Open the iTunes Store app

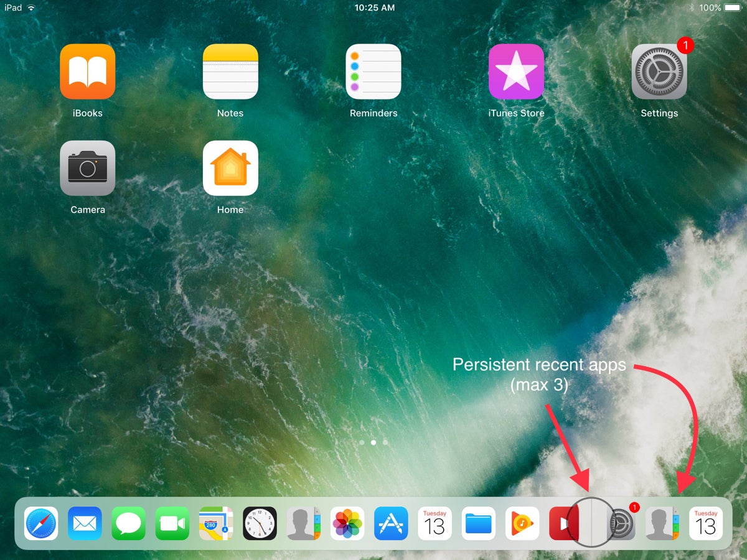coord(516,72)
